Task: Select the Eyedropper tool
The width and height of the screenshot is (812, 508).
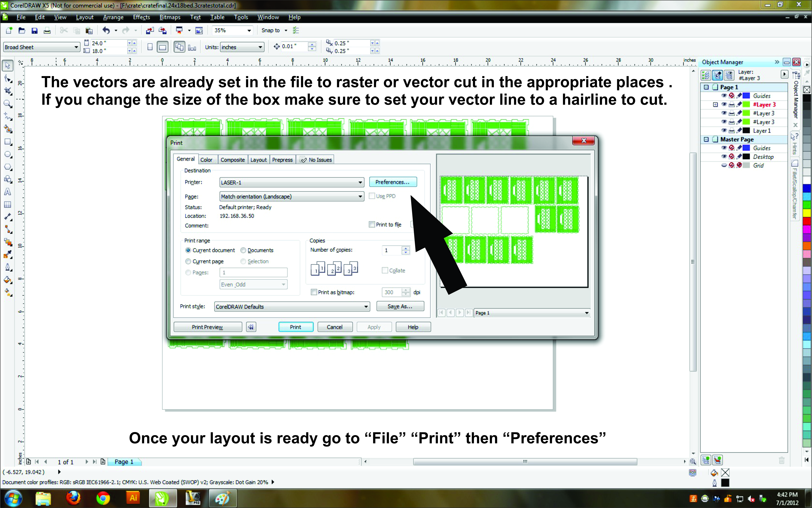Action: (8, 255)
